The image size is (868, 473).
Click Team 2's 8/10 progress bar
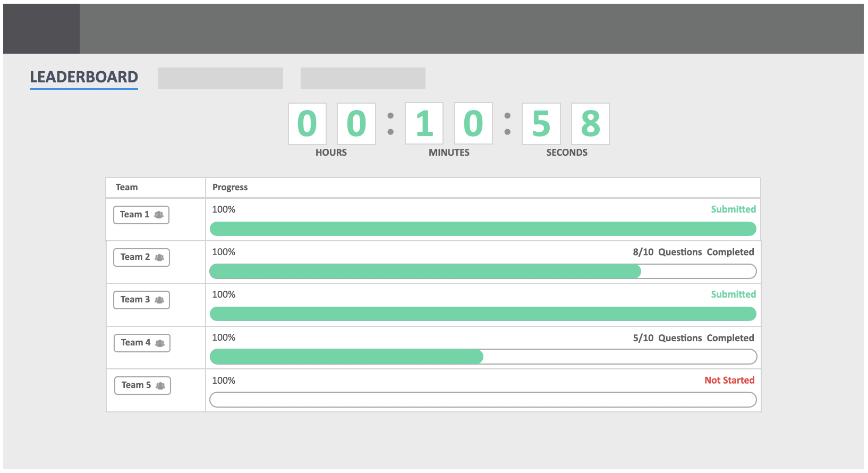click(483, 272)
